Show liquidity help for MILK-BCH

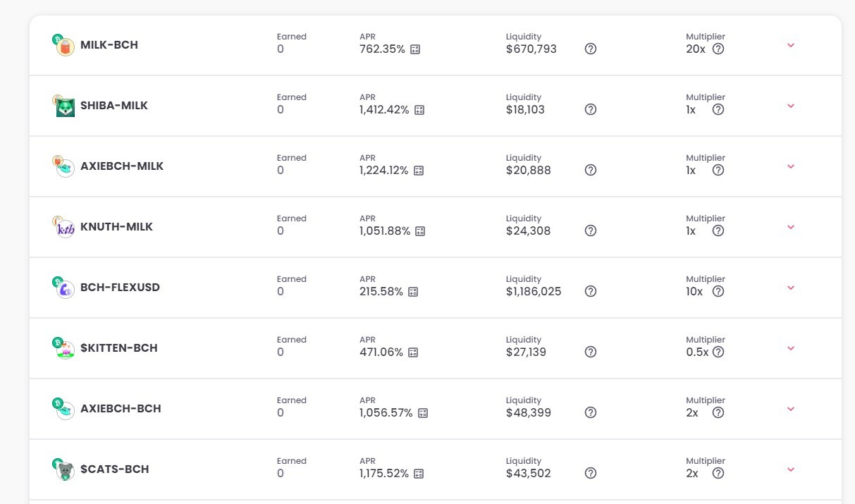click(591, 49)
